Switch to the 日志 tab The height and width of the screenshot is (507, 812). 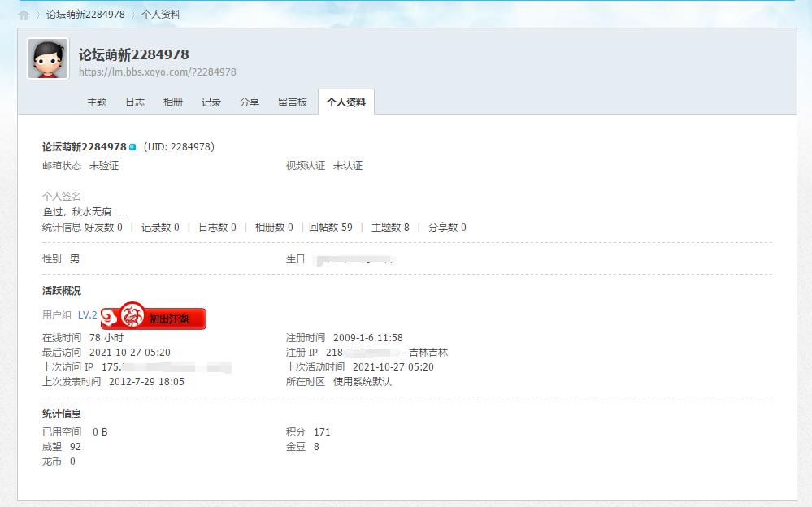point(134,102)
